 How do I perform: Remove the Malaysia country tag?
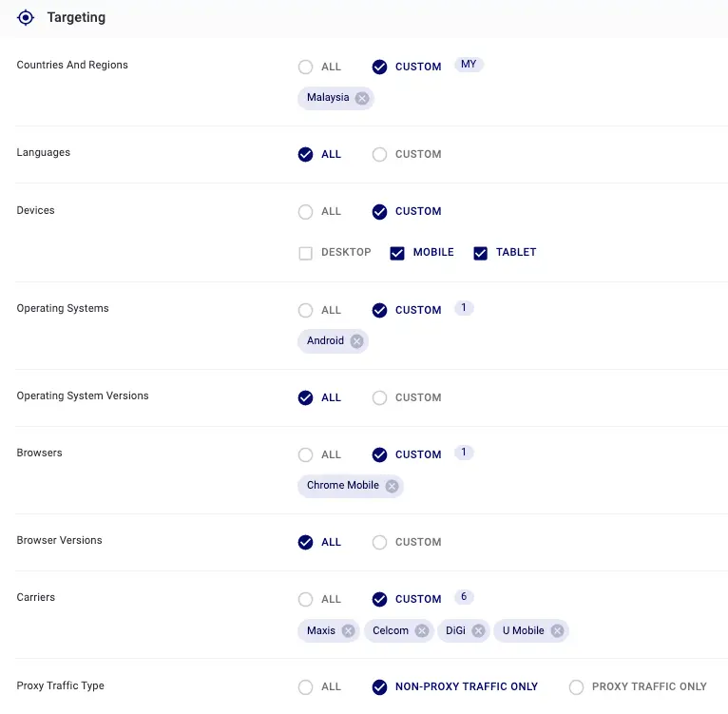362,98
